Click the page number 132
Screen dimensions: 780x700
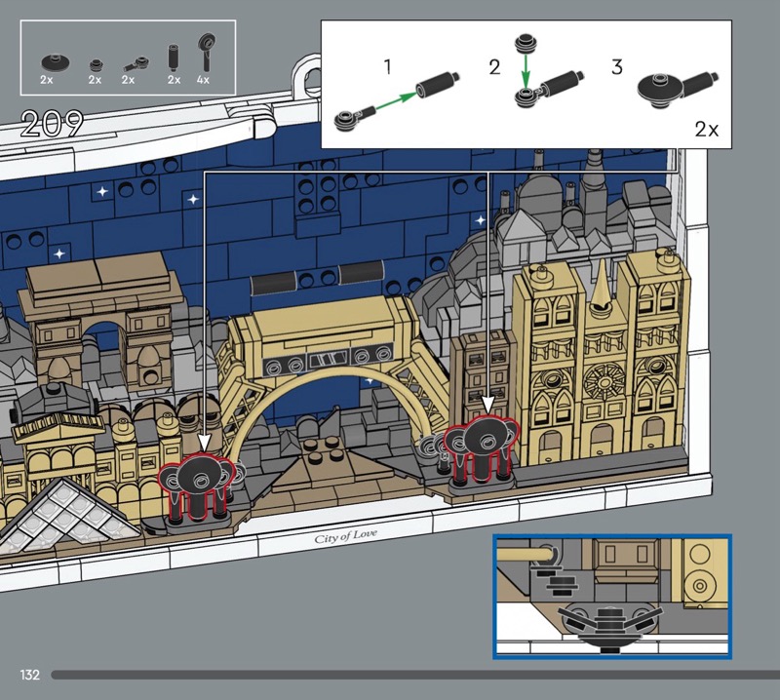[29, 675]
